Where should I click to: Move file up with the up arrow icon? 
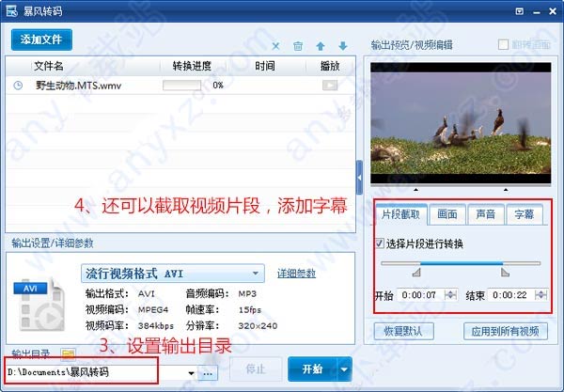[x=321, y=46]
